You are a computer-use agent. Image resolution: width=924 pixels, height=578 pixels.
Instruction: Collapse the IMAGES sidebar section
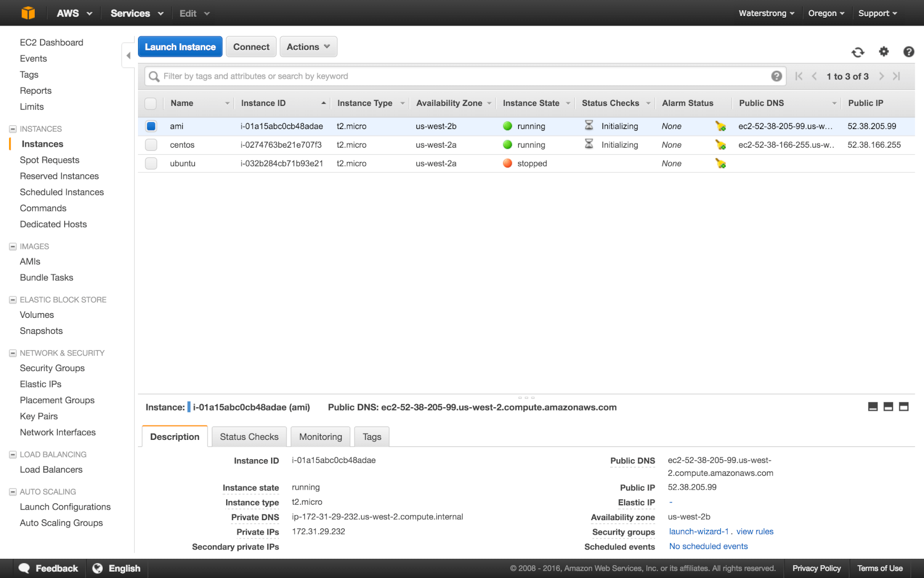(13, 247)
